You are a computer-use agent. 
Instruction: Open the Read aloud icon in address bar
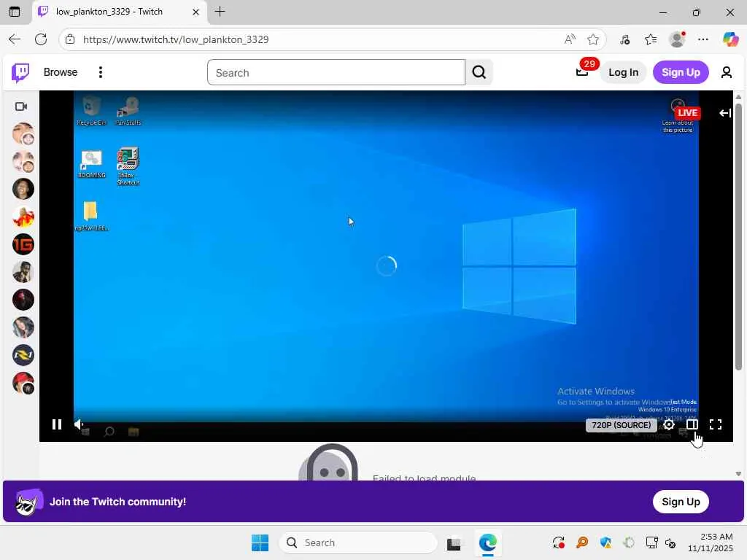[x=570, y=39]
